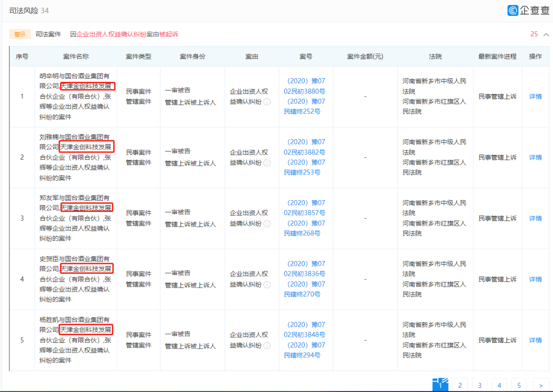
Task: Click the 案件类型 column header
Action: pyautogui.click(x=139, y=56)
